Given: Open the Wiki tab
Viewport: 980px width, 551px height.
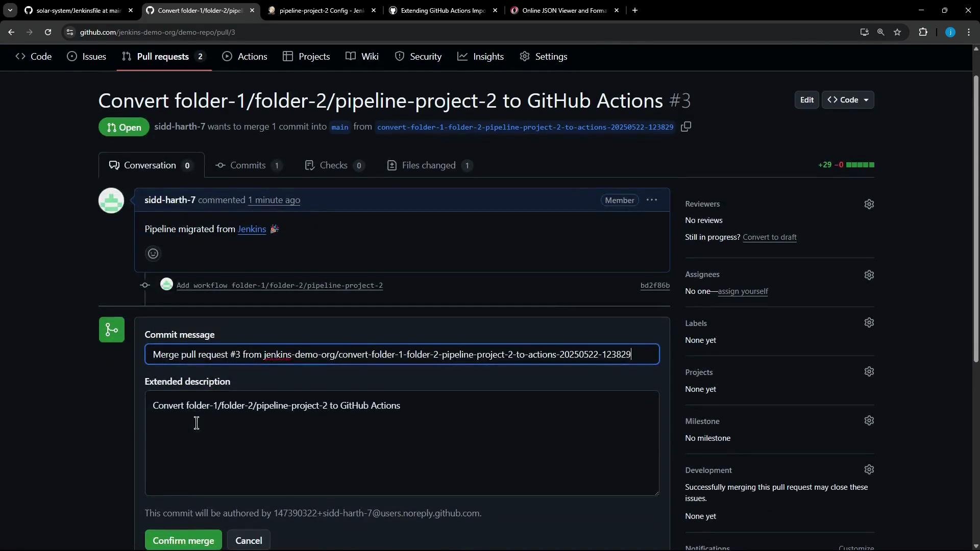Looking at the screenshot, I should pos(362,57).
